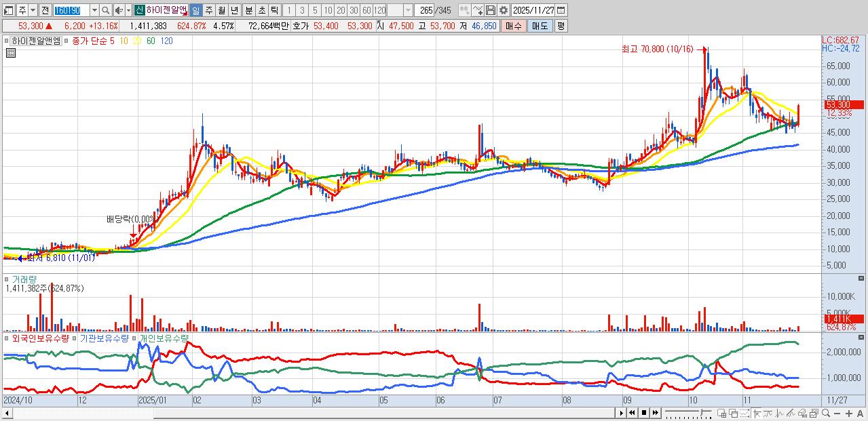Rewind chart replay
This screenshot has height=421, width=868.
coord(632,413)
